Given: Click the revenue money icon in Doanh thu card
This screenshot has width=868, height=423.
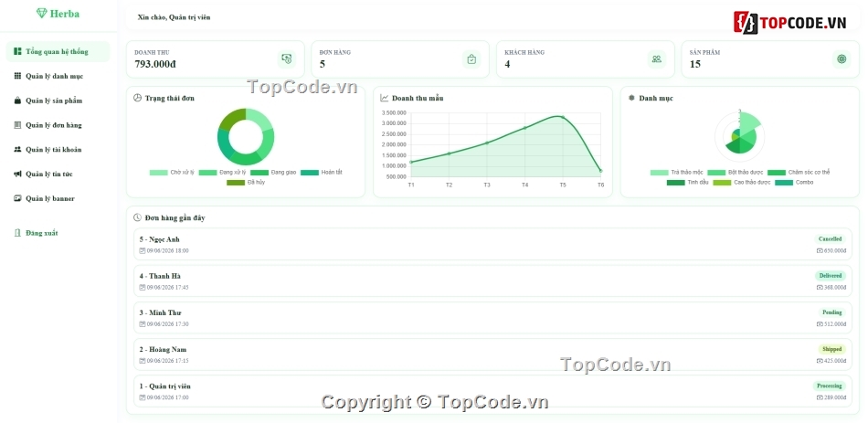Looking at the screenshot, I should tap(287, 59).
